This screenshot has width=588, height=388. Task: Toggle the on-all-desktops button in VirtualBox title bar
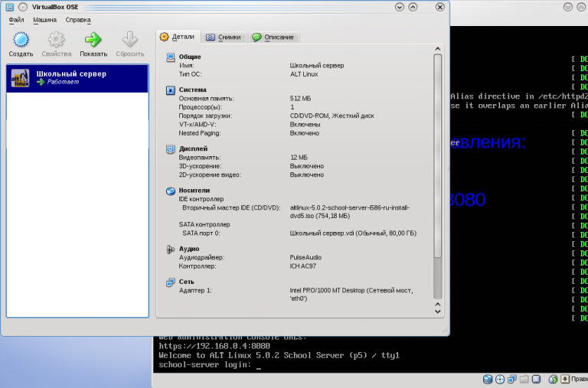[23, 7]
